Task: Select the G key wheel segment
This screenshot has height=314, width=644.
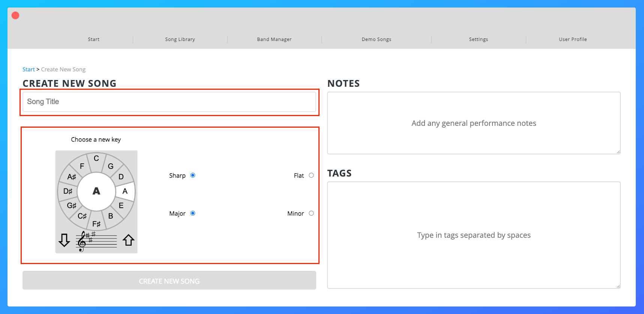Action: [111, 166]
